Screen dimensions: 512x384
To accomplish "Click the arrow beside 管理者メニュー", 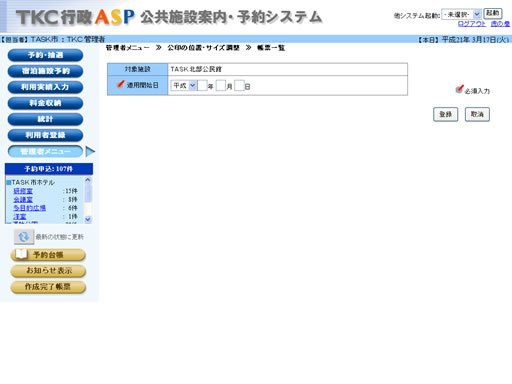I will (x=90, y=152).
